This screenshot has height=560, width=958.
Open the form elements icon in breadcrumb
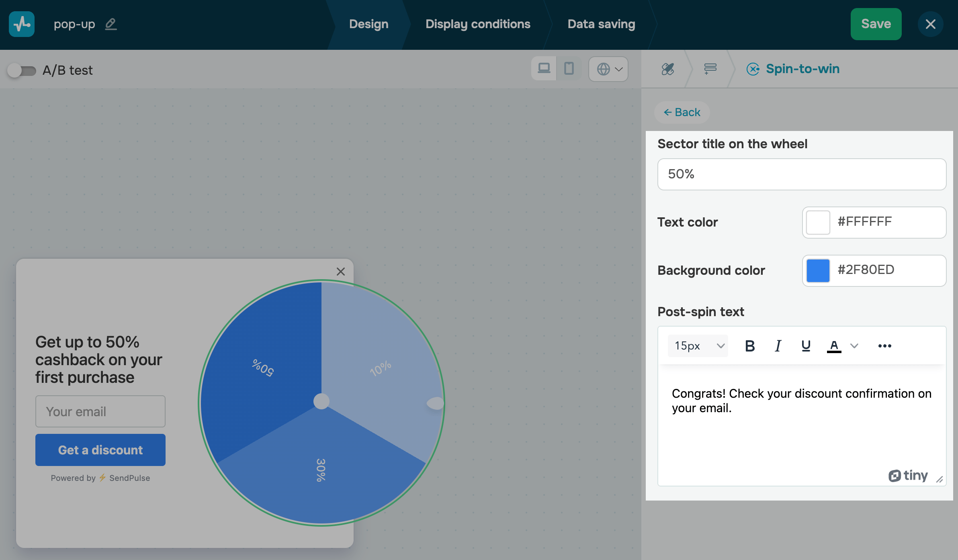click(710, 69)
